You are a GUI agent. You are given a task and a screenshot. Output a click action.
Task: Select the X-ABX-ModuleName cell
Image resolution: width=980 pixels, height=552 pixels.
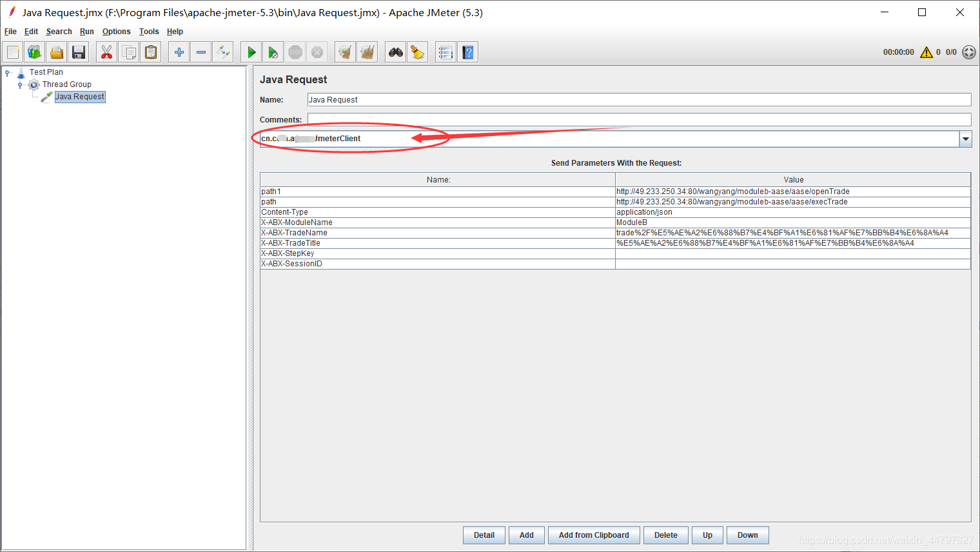pos(438,222)
